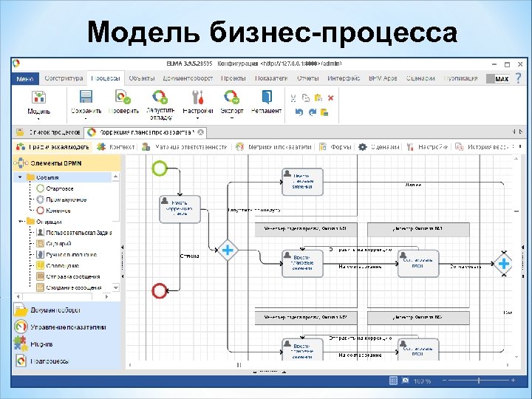532x399 pixels.
Task: Open the Сценарии sub-tab
Action: 379,147
